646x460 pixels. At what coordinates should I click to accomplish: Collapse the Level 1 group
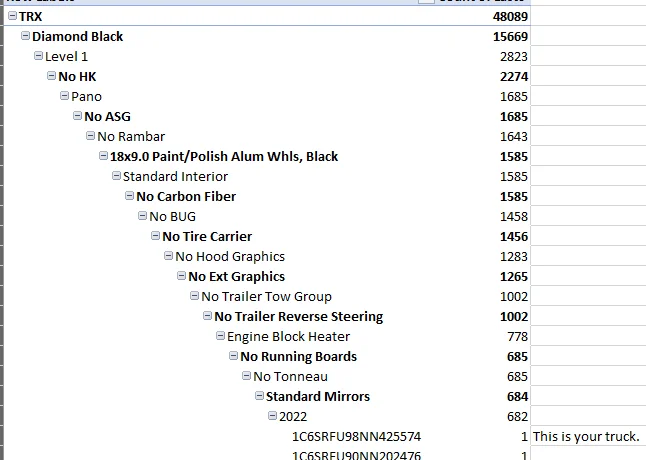tap(38, 56)
